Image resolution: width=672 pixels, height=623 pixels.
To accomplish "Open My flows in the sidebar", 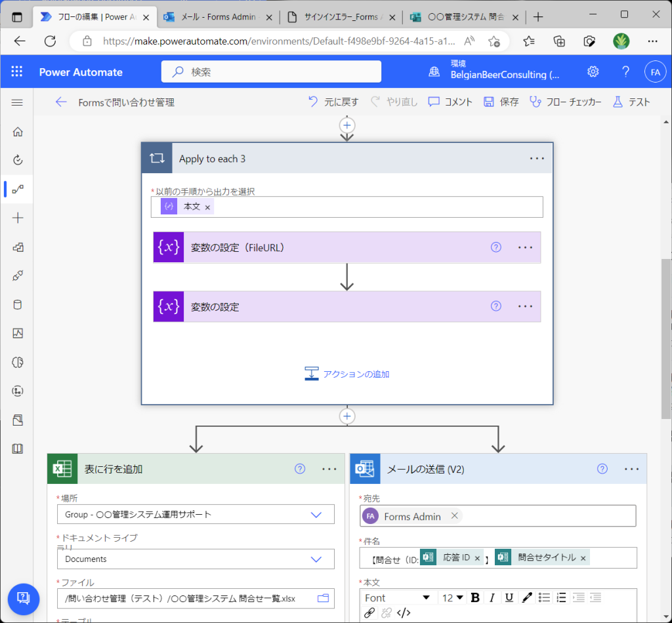I will [x=18, y=189].
